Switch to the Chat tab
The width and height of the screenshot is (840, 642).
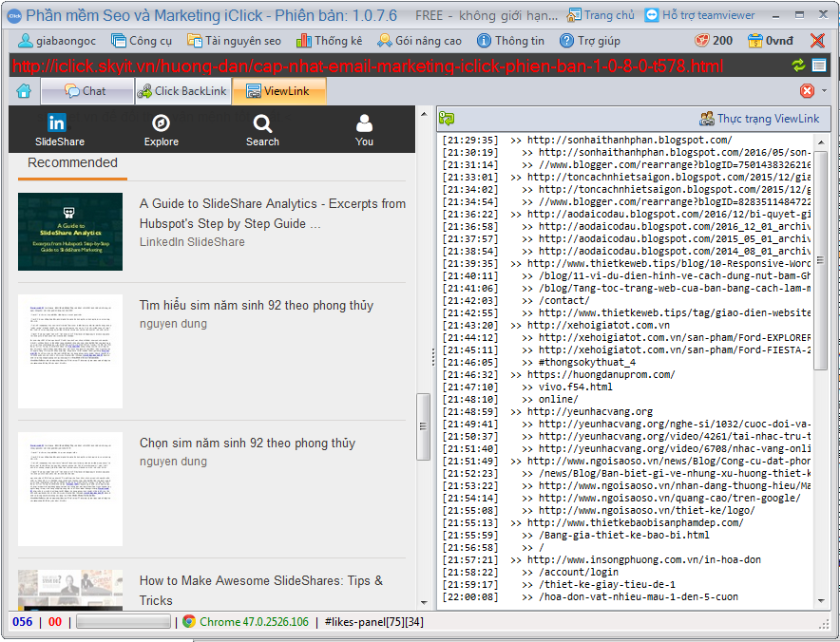pyautogui.click(x=86, y=91)
